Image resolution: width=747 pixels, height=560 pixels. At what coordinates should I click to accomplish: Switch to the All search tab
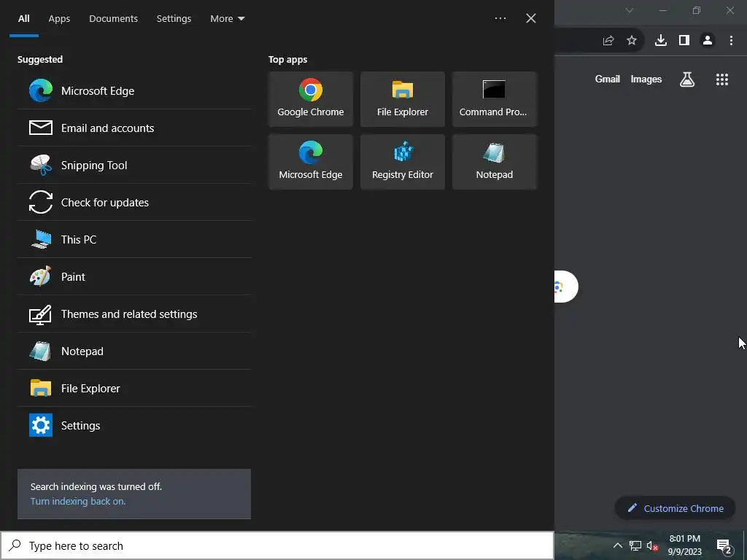pyautogui.click(x=24, y=18)
